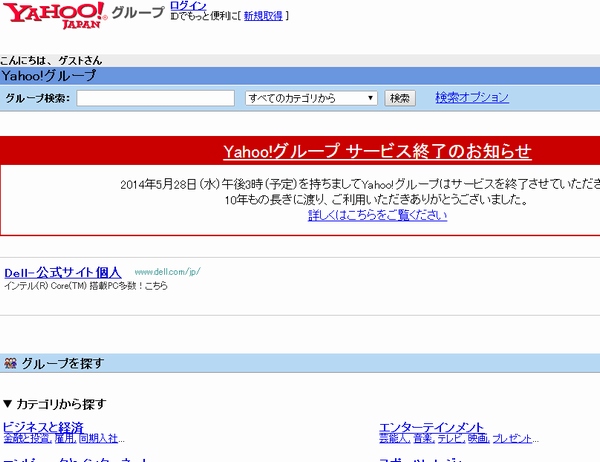600x462 pixels.
Task: Click the 2014年5月28日 service end notice text
Action: 360,184
